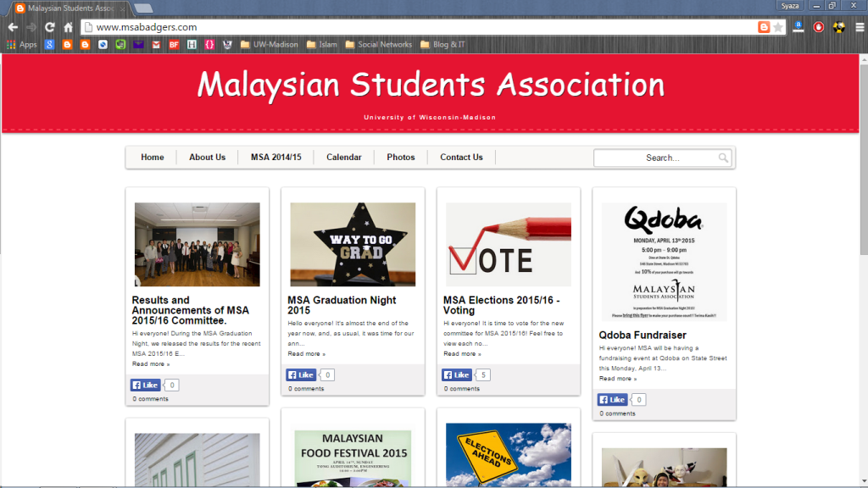Expand the UW-Madison bookmarks folder
The height and width of the screenshot is (488, 868).
(269, 44)
